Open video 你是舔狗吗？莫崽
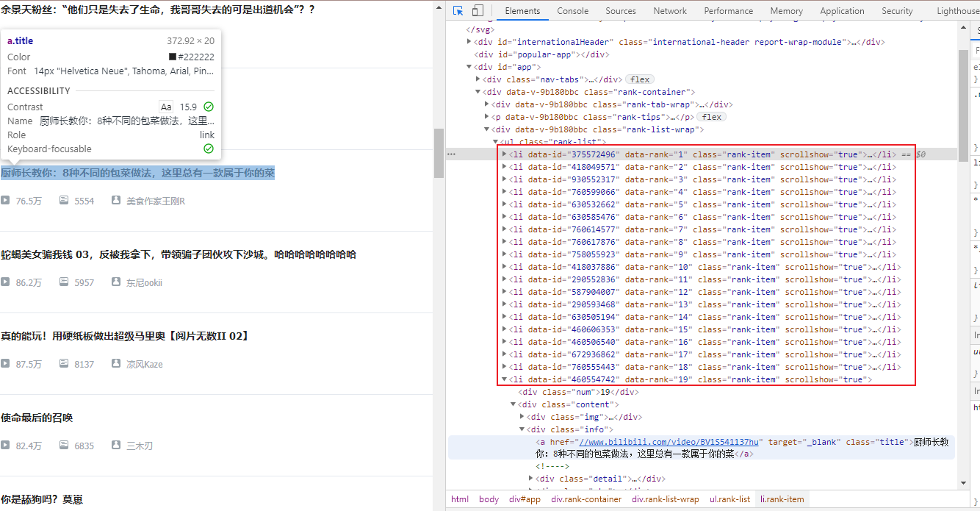This screenshot has width=980, height=511. click(x=42, y=499)
